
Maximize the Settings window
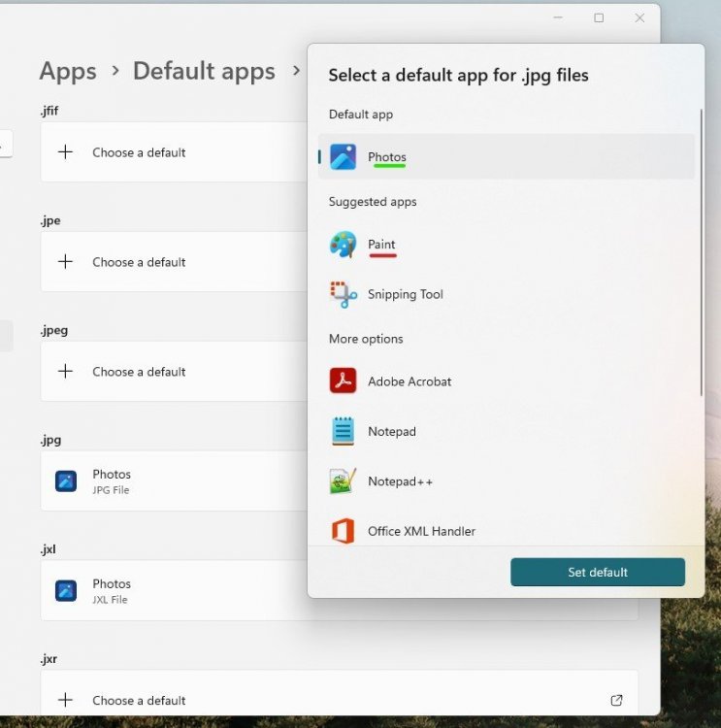(x=599, y=17)
